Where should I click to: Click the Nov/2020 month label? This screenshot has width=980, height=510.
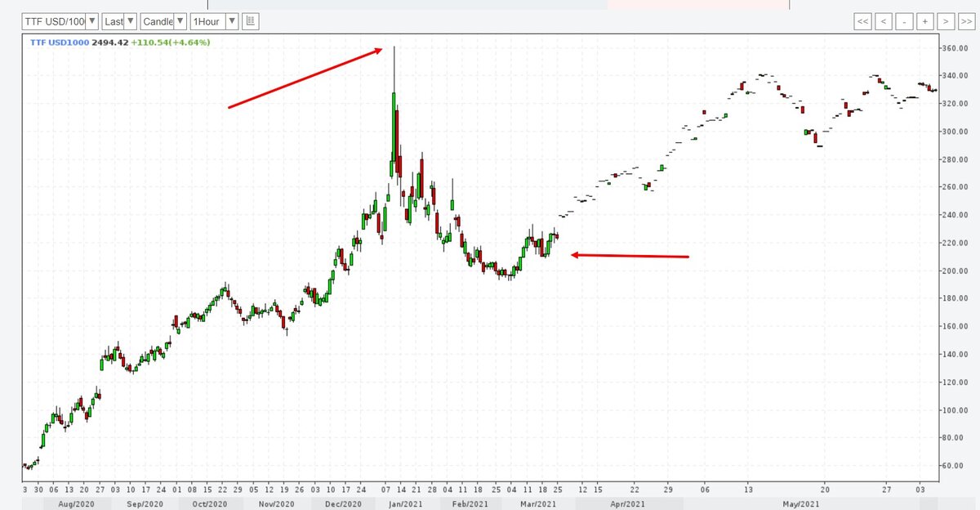(275, 504)
